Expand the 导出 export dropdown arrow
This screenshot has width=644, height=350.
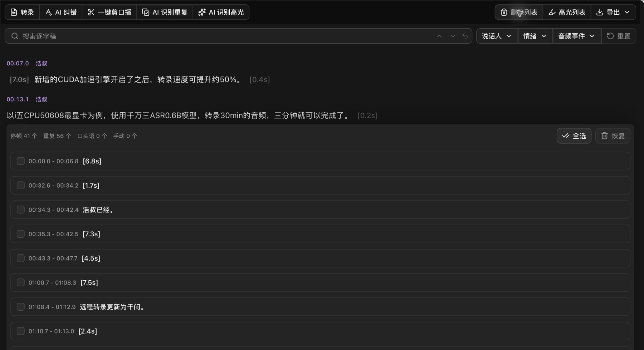click(x=627, y=12)
